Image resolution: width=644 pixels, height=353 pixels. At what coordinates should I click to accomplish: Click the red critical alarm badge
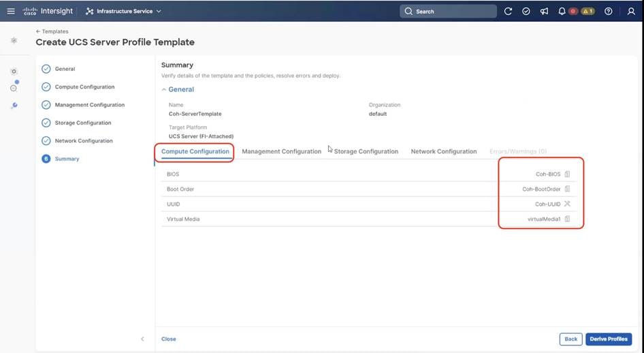(x=573, y=11)
